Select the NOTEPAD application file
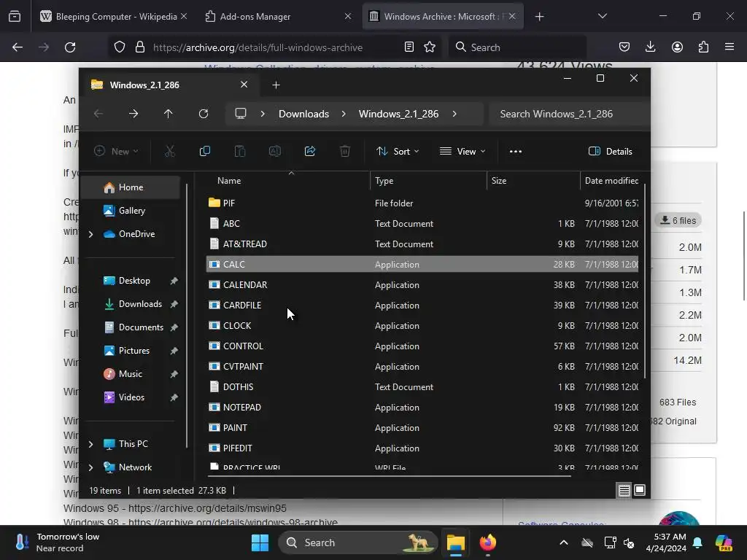This screenshot has height=560, width=747. click(x=422, y=407)
